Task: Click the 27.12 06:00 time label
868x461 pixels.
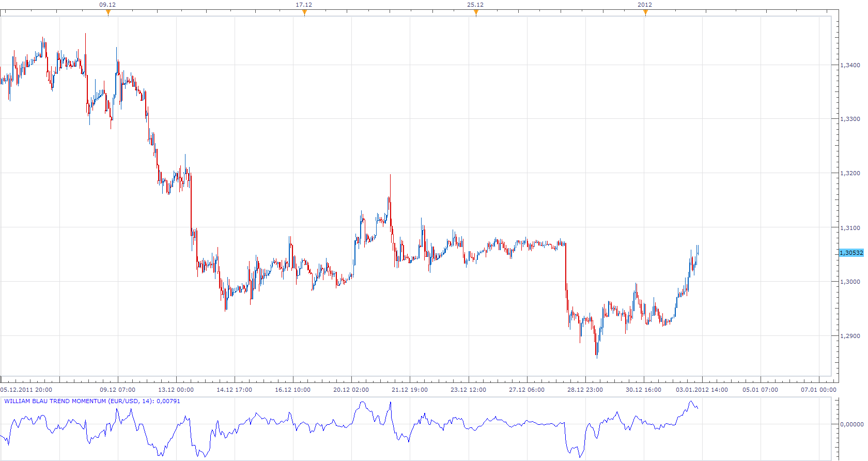Action: coord(526,390)
